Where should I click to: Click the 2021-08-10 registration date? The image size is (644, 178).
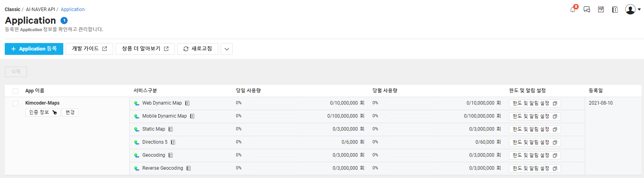(600, 103)
